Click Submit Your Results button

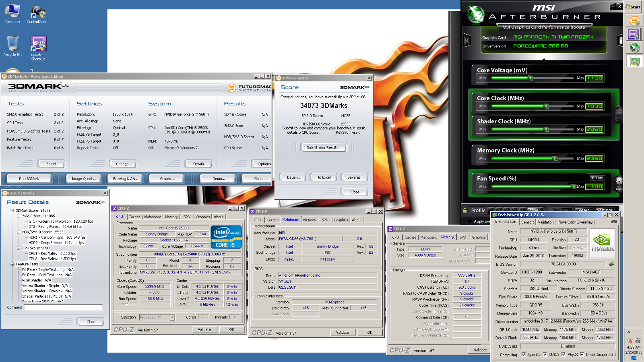(x=324, y=147)
